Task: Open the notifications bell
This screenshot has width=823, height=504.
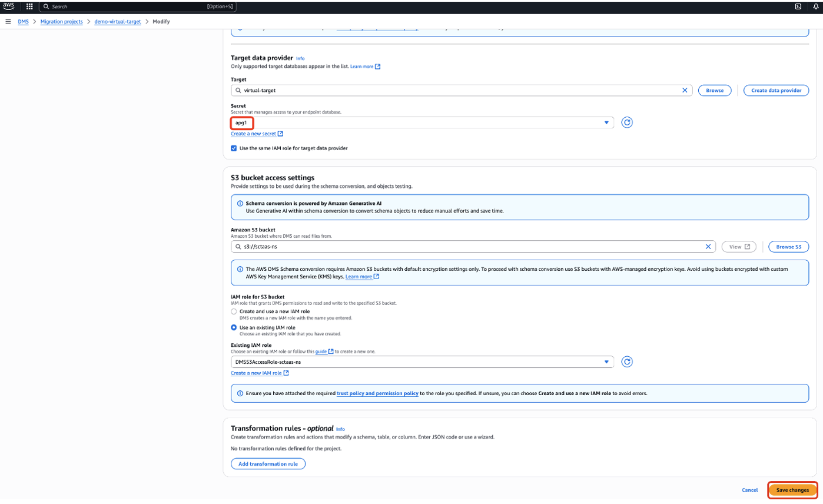Action: pos(815,6)
